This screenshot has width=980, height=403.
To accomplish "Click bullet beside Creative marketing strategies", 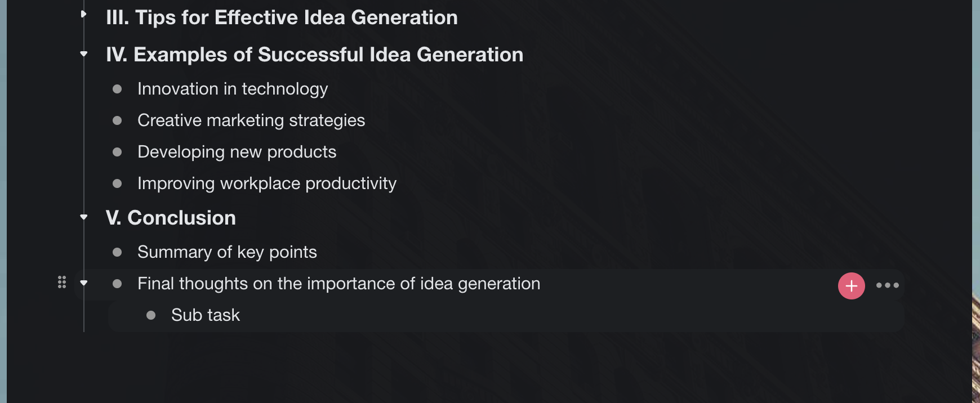I will (117, 120).
